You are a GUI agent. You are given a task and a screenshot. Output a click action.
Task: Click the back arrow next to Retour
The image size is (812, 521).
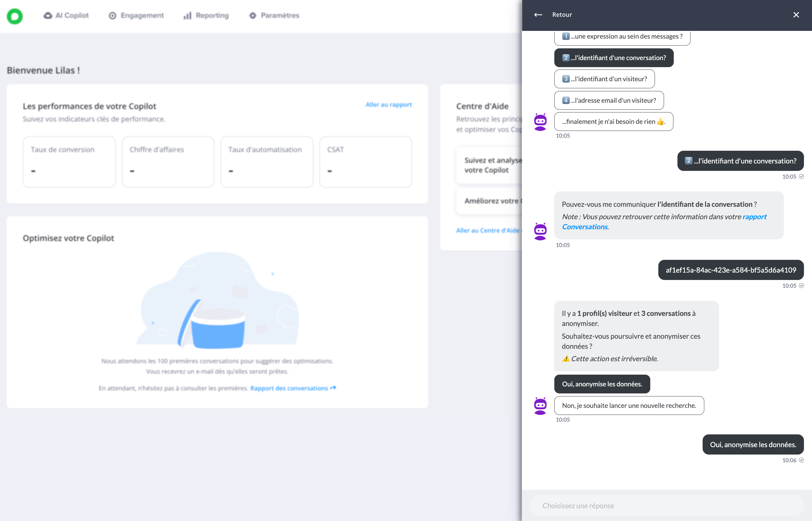pos(538,14)
